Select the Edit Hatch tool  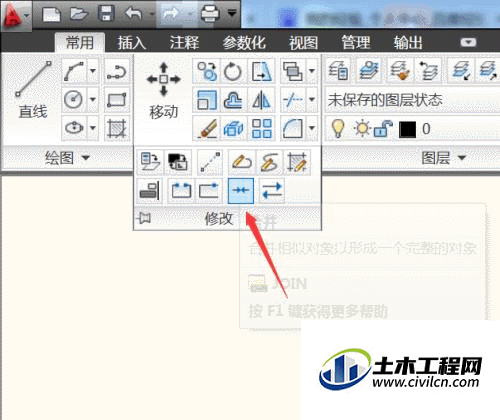pos(297,162)
